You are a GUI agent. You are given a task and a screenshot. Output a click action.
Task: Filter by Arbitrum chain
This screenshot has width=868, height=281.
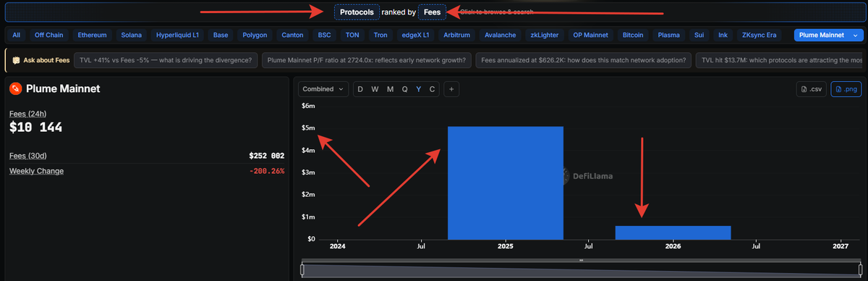(x=457, y=35)
